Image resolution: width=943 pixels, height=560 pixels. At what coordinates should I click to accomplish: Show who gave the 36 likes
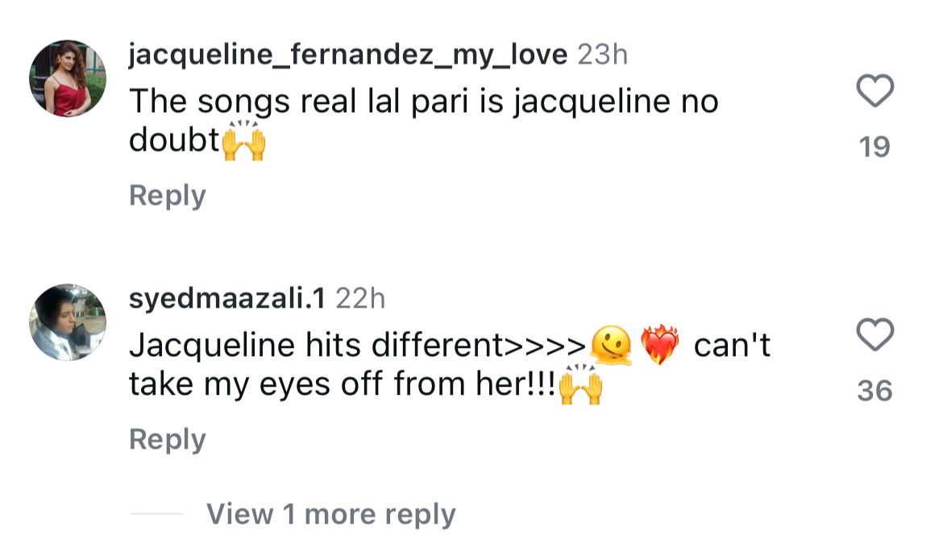coord(874,391)
